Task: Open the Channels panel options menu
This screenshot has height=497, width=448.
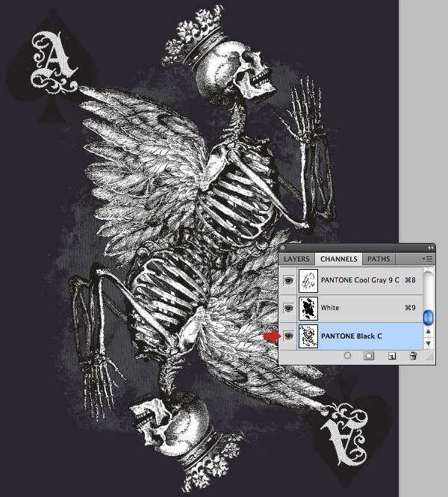Action: tap(427, 259)
